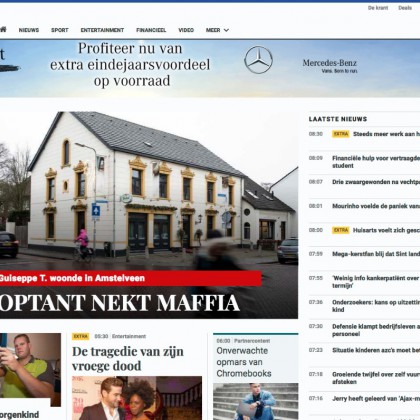Open the Mega-kerstfan news headline

tap(376, 254)
